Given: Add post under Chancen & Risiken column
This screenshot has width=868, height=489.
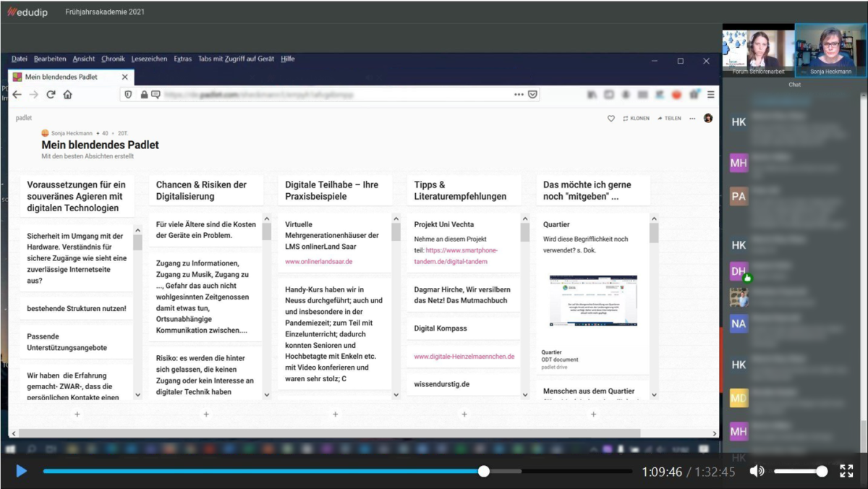Looking at the screenshot, I should [206, 414].
